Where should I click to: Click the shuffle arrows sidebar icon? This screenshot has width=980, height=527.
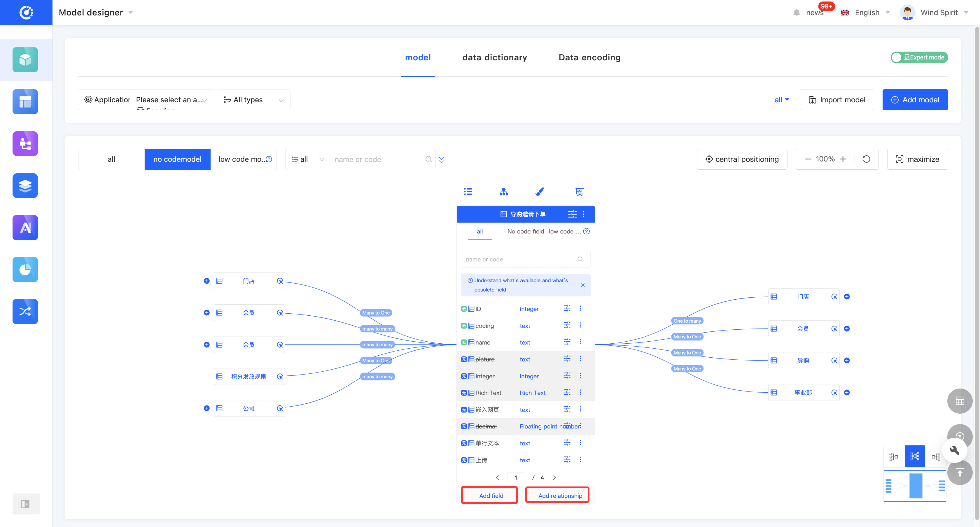(x=25, y=311)
